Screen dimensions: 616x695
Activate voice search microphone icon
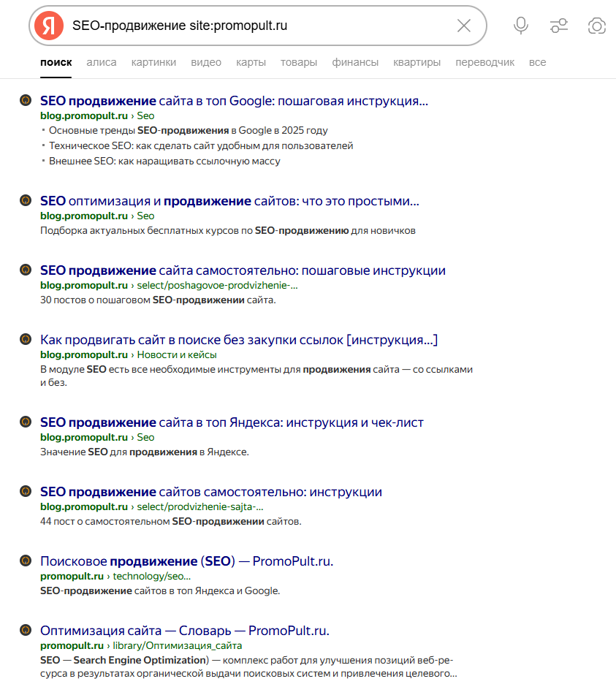coord(521,26)
